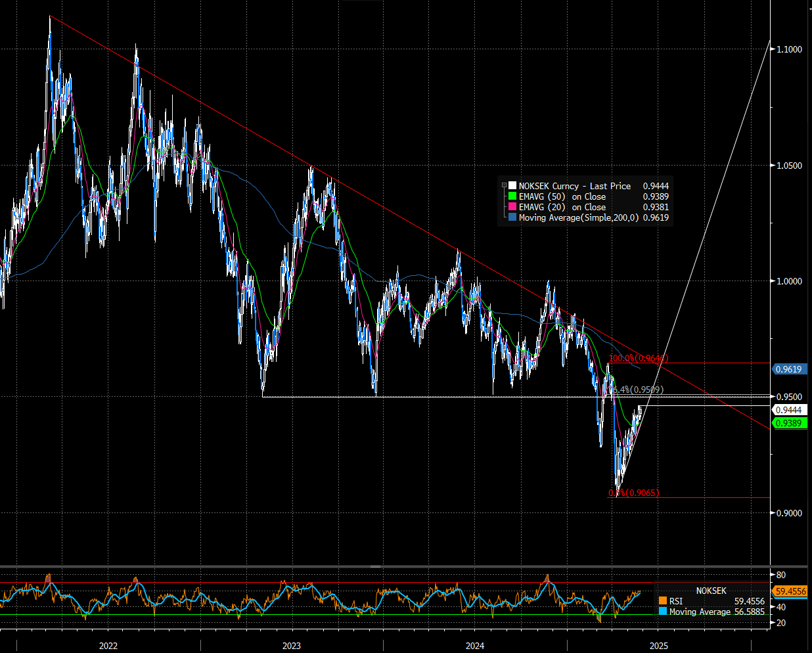Select the Moving Average(Simple,200,0) legend entry
Screen dimensions: 812x653
[578, 217]
